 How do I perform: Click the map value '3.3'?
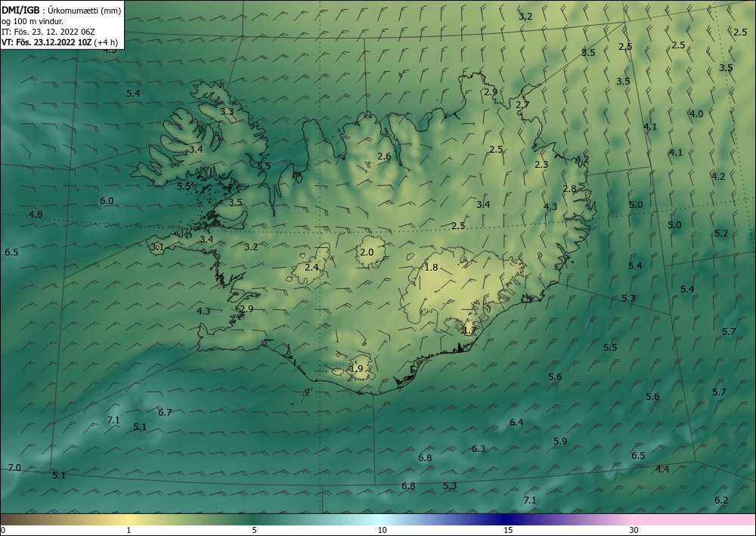point(227,111)
